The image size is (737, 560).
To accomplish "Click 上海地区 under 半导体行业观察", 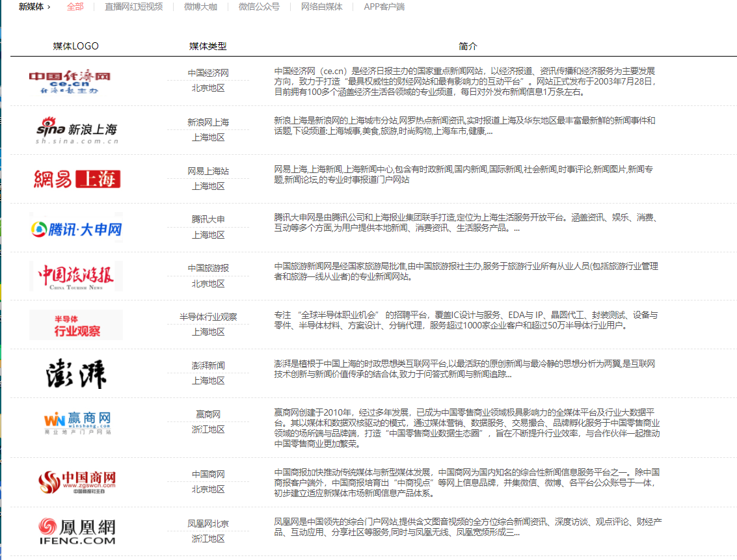I will click(208, 332).
